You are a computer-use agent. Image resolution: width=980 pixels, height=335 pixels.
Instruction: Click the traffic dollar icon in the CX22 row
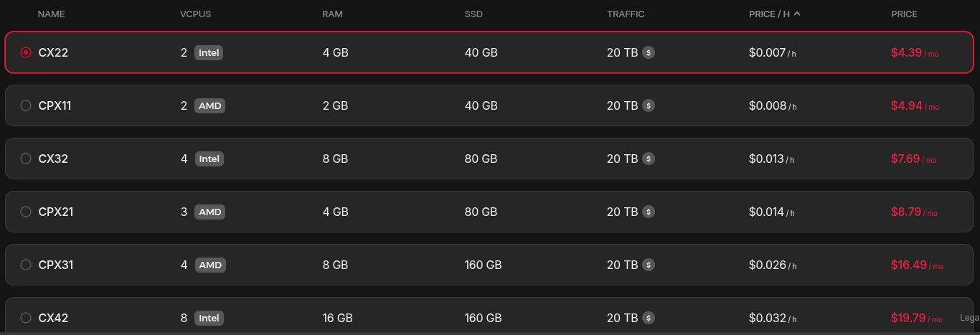click(649, 52)
